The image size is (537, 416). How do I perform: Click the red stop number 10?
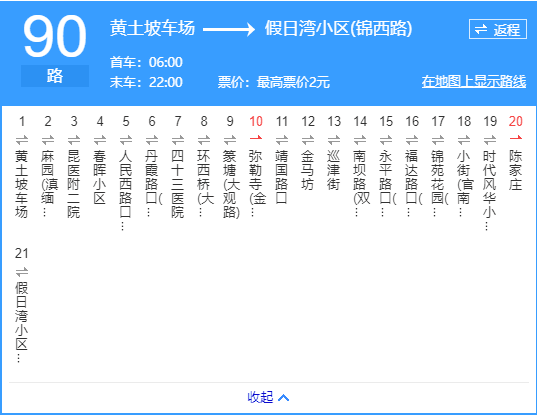pos(256,122)
